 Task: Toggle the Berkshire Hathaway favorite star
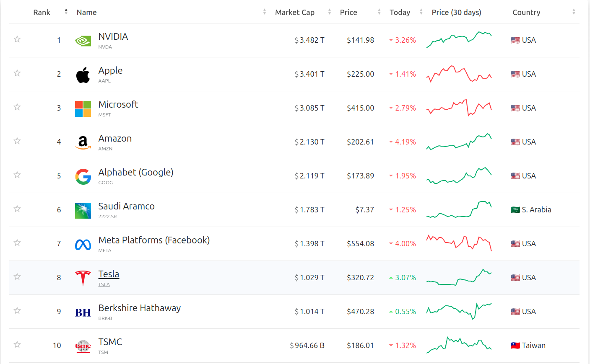pos(17,310)
